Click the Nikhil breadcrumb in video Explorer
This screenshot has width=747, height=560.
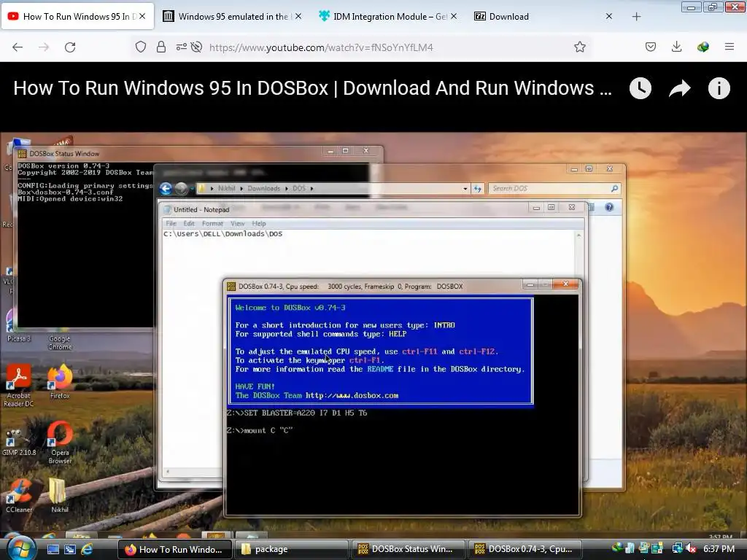pos(226,189)
